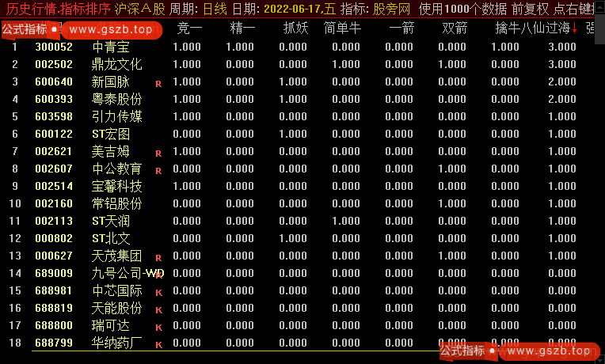The height and width of the screenshot is (364, 605).
Task: Click the K marker beside 天能股份
Action: coord(158,309)
